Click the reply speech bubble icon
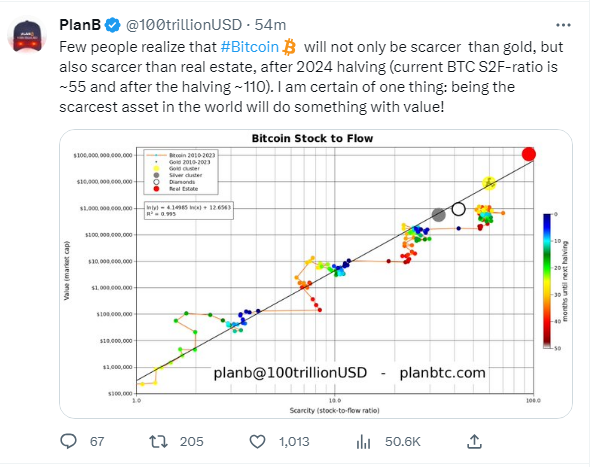Screen dimensions: 605x467 point(69,441)
